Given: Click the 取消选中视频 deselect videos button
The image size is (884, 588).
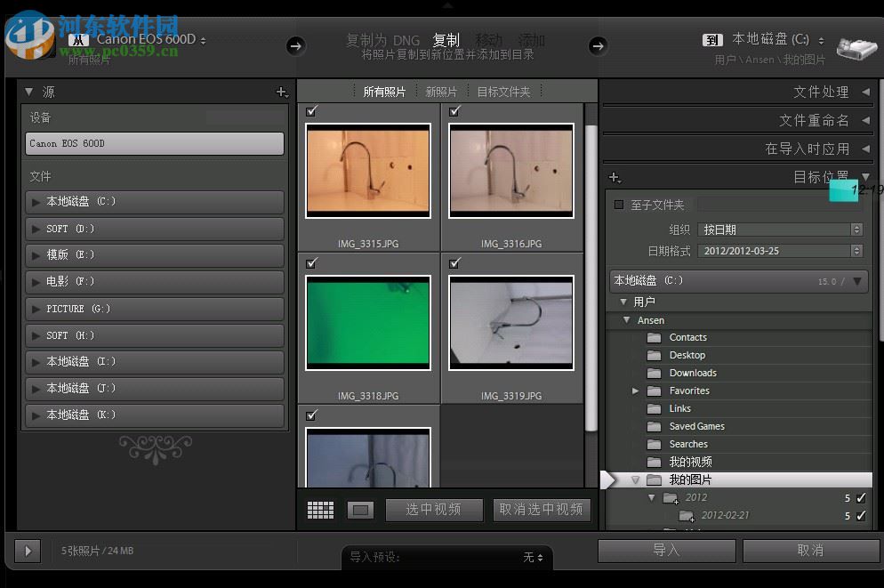Looking at the screenshot, I should [542, 510].
